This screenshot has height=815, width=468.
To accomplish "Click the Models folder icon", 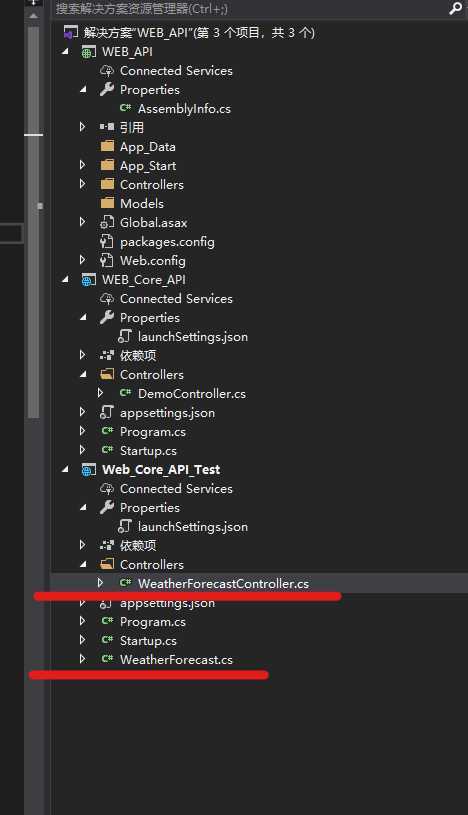I will pyautogui.click(x=107, y=203).
